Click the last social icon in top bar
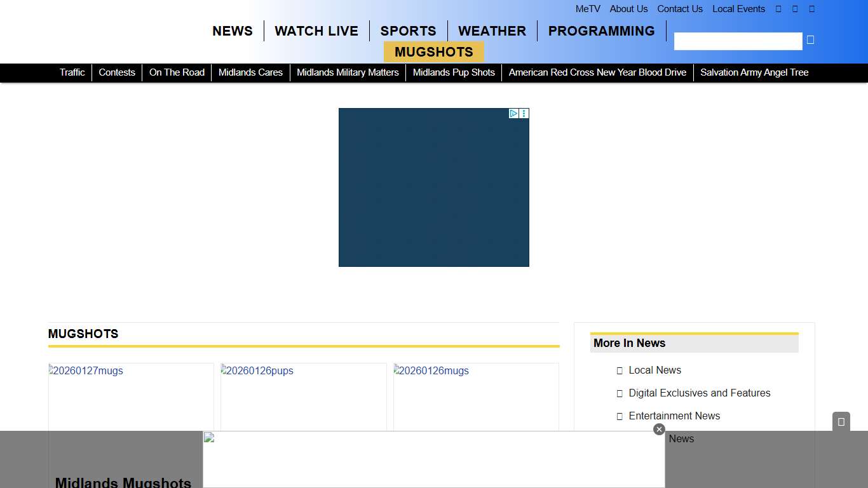Viewport: 868px width, 488px height. tap(811, 9)
